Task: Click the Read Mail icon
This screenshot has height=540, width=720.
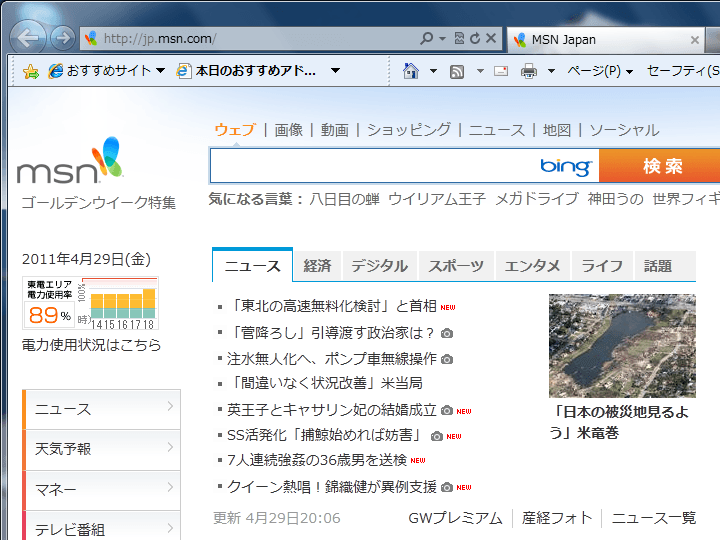Action: point(501,71)
